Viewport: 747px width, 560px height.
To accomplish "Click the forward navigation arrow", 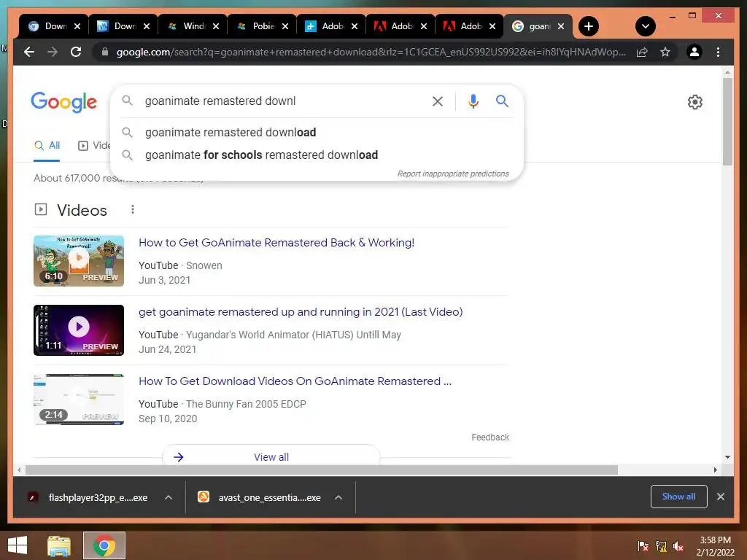I will tap(53, 52).
